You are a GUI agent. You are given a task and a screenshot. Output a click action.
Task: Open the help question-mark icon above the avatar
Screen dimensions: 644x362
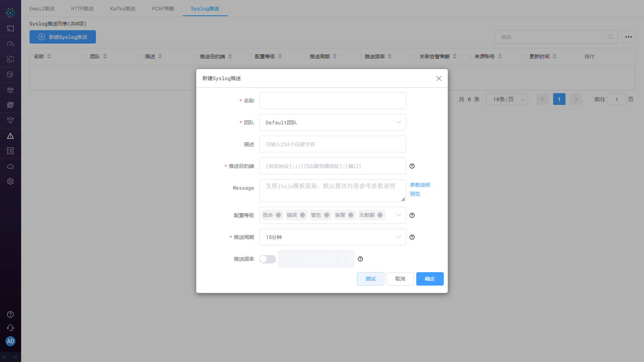10,314
